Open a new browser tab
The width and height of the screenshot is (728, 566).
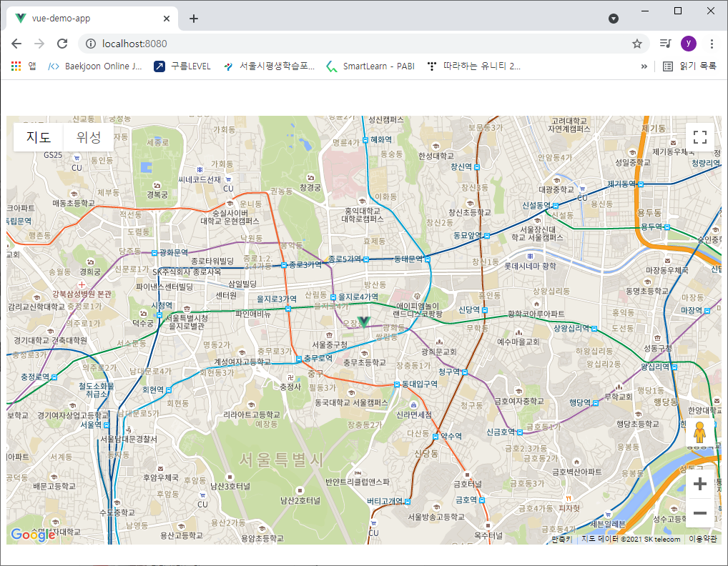coord(194,19)
